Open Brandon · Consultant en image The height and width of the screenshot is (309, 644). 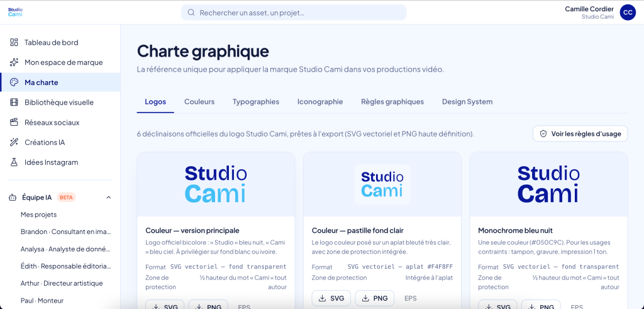(x=65, y=232)
